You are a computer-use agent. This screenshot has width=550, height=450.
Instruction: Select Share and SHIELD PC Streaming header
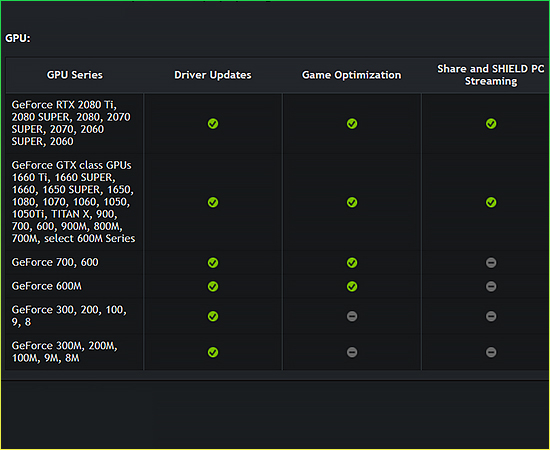coord(490,75)
